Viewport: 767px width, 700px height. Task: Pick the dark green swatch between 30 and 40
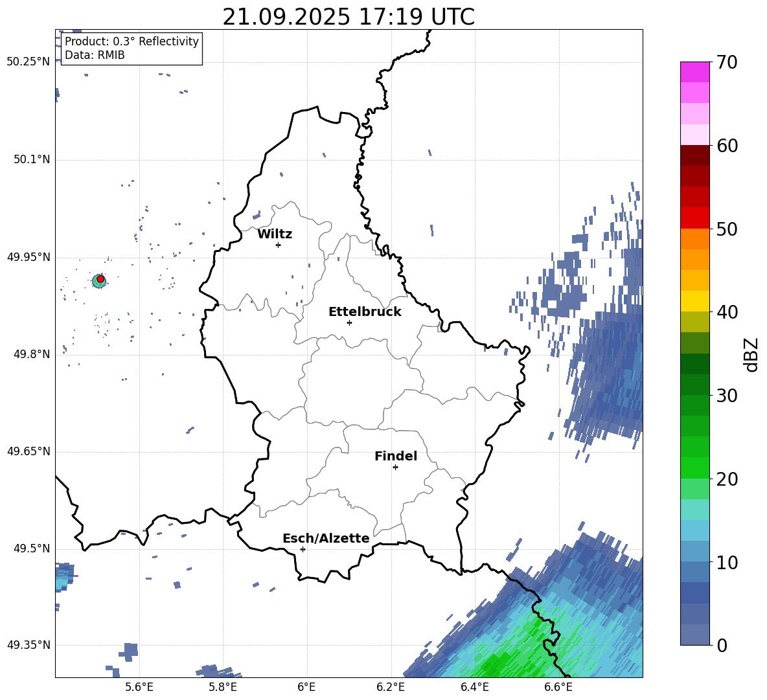click(694, 364)
